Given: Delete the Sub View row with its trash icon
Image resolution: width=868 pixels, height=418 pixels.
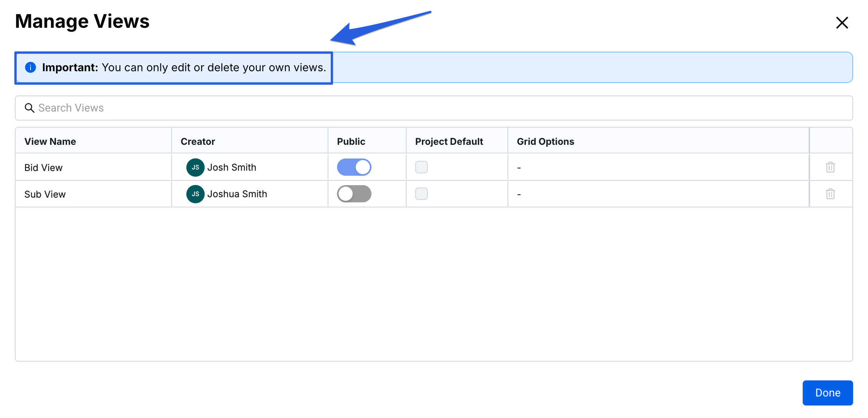Looking at the screenshot, I should (830, 194).
